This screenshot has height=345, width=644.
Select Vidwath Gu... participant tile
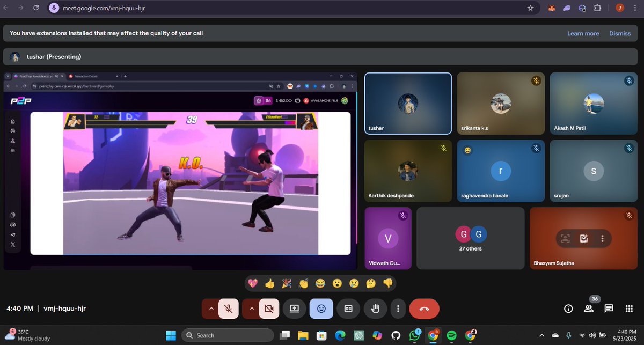388,238
